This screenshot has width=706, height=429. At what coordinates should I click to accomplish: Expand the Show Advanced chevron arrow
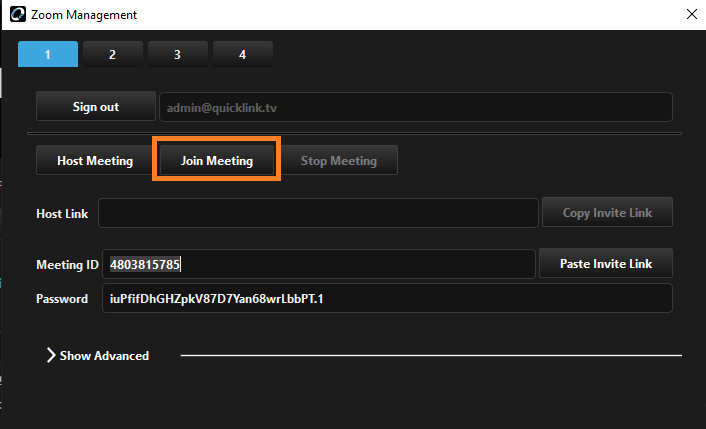click(x=51, y=356)
